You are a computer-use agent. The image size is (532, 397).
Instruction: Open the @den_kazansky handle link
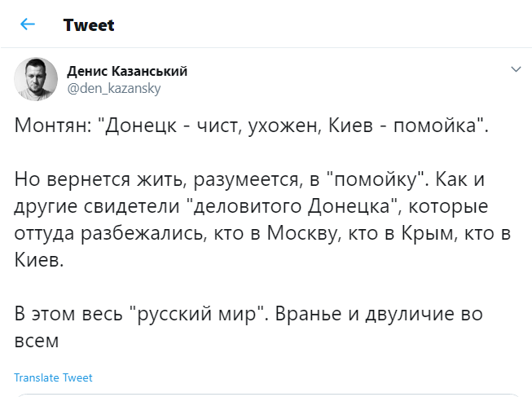[114, 88]
